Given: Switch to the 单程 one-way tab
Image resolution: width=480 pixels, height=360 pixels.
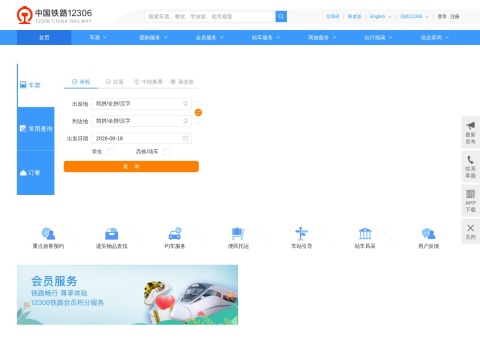Looking at the screenshot, I should click(81, 82).
